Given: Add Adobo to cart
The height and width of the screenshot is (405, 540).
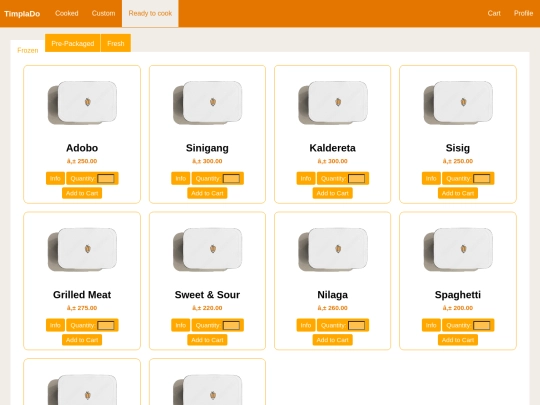Looking at the screenshot, I should (x=82, y=193).
